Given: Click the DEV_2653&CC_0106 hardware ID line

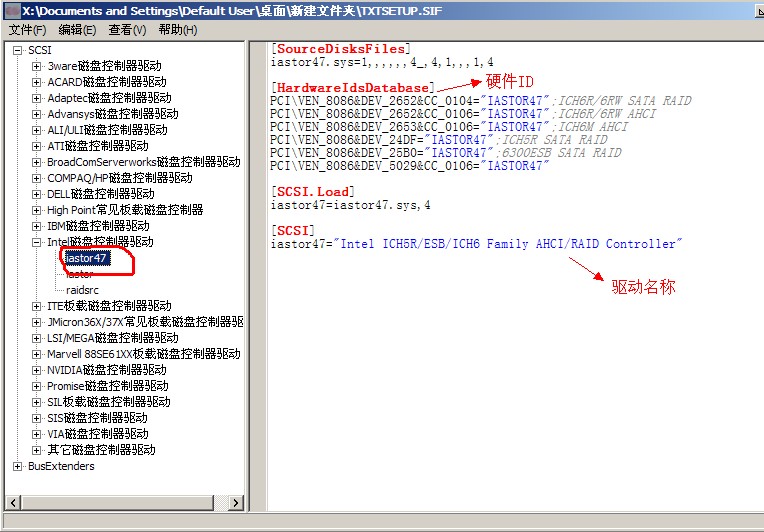Looking at the screenshot, I should 449,127.
